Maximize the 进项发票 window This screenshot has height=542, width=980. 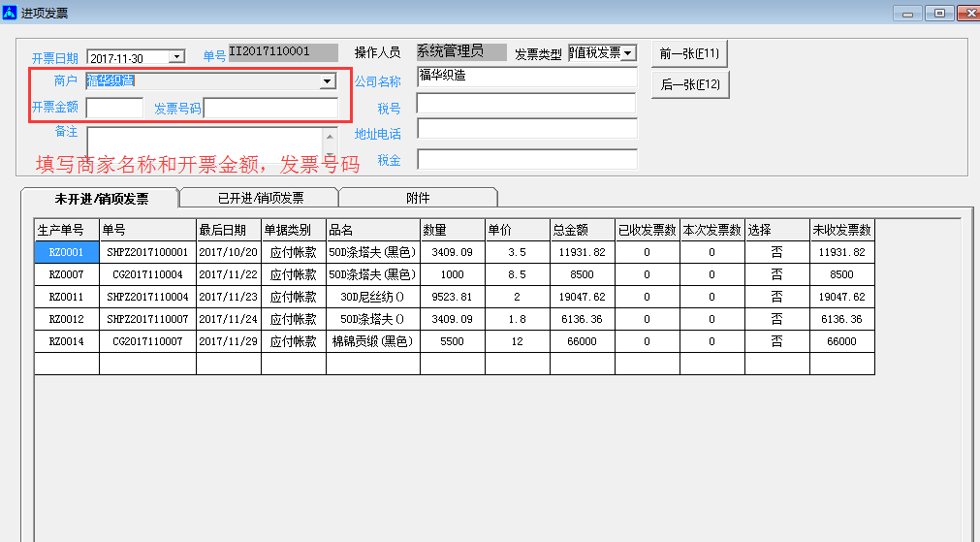(x=939, y=14)
